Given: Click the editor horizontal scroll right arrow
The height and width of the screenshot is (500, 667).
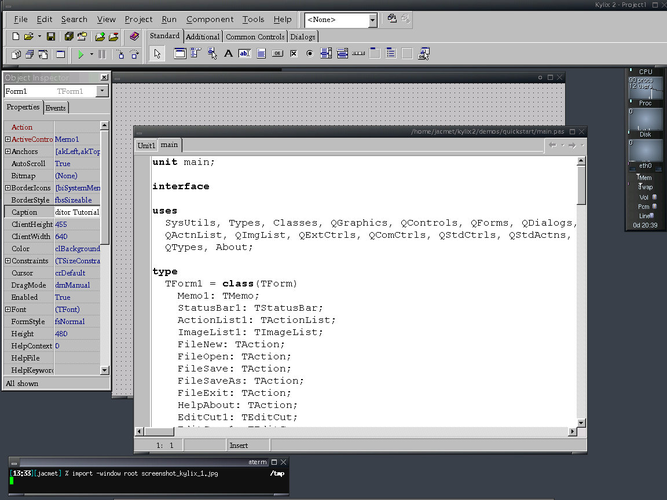Looking at the screenshot, I should (572, 431).
